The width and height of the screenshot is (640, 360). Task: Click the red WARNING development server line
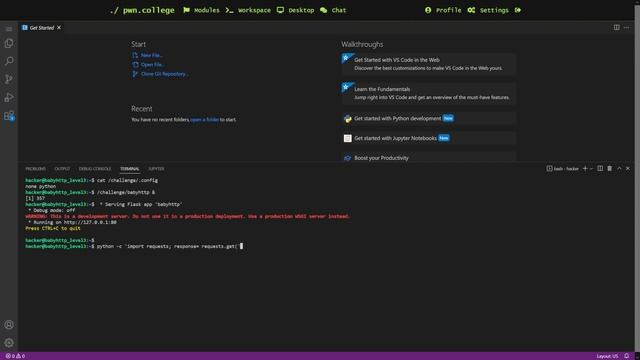coord(188,216)
